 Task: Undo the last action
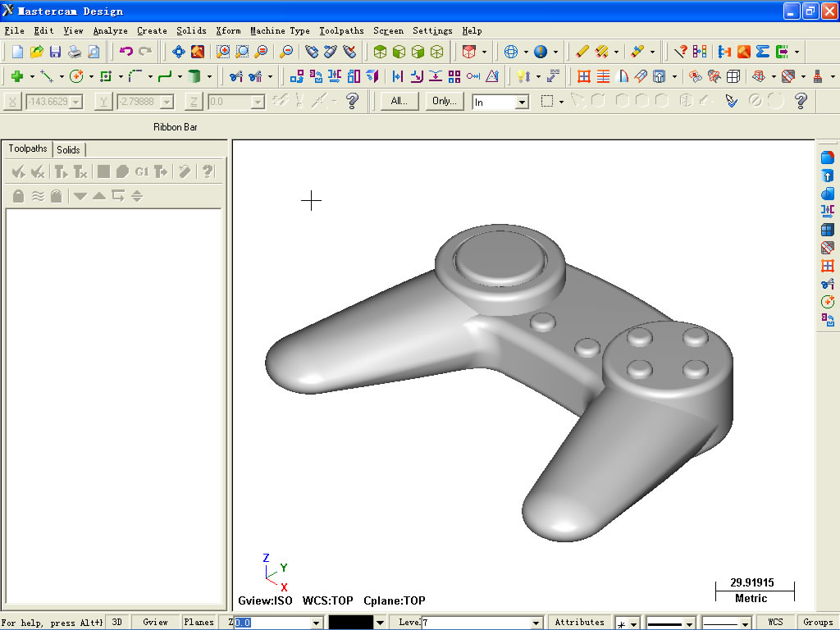126,52
